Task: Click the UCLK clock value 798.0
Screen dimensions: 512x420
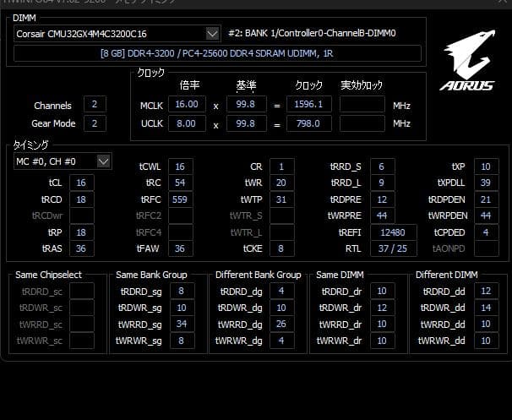Action: click(309, 123)
